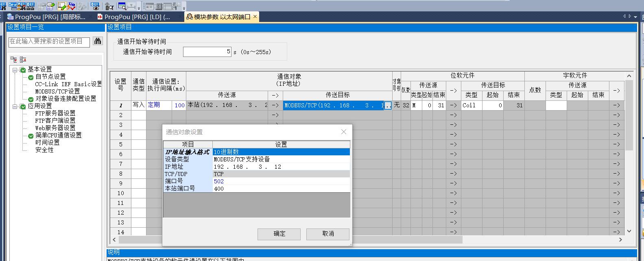Image resolution: width=644 pixels, height=261 pixels.
Task: Click the collapse-all tree icon
Action: pyautogui.click(x=23, y=59)
